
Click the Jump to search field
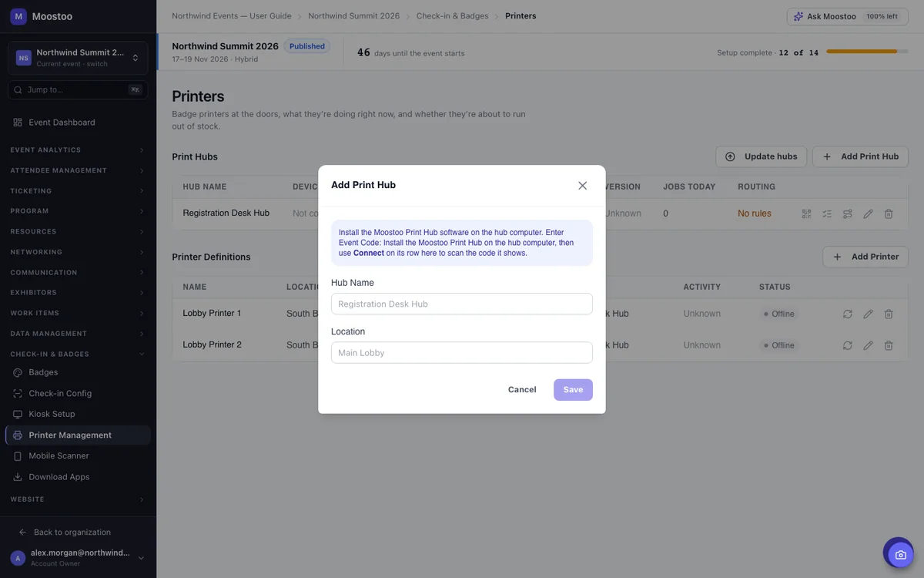click(78, 90)
